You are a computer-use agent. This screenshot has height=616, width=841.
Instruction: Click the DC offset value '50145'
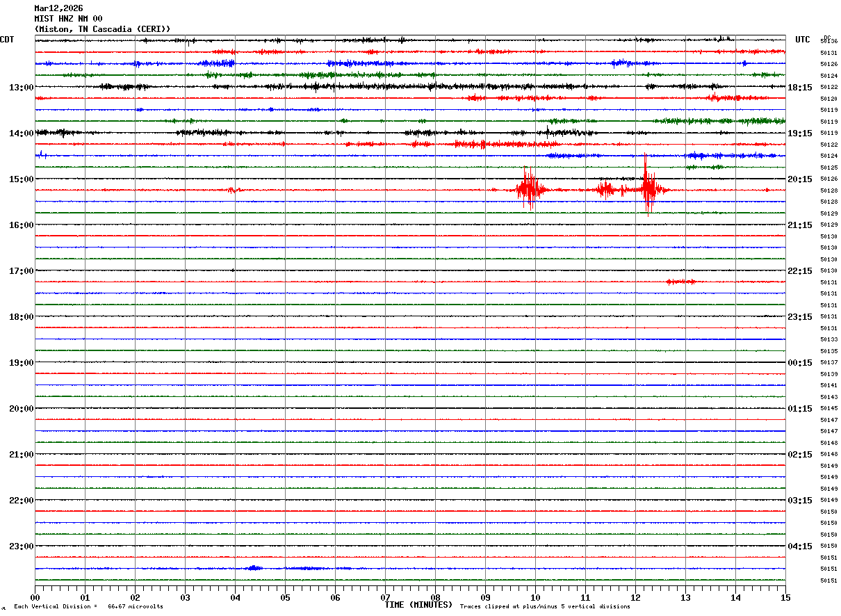(829, 408)
